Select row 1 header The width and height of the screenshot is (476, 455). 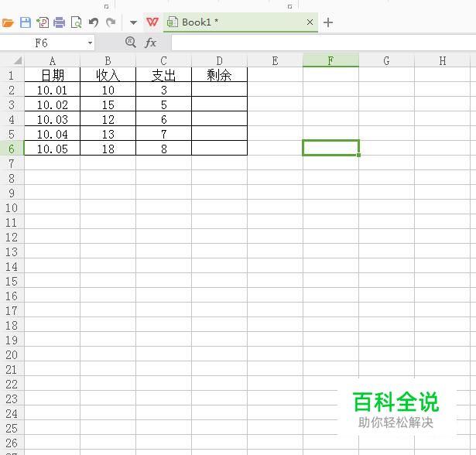[12, 75]
